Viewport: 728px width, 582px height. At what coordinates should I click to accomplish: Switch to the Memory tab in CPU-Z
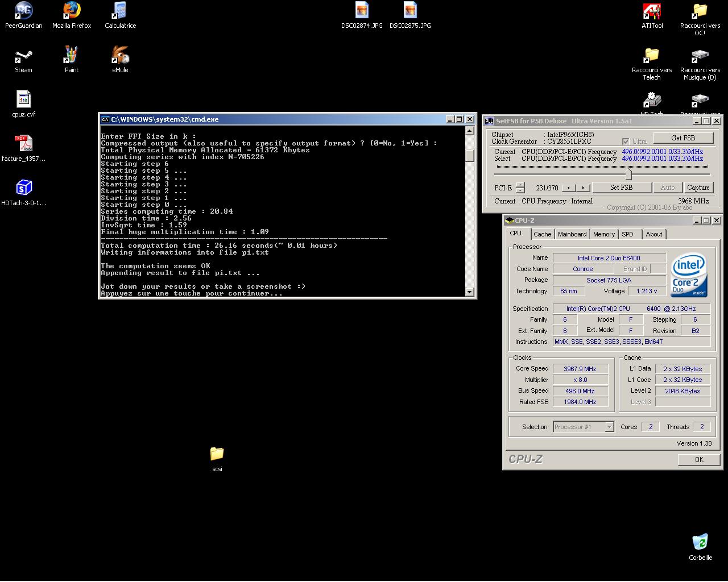click(x=604, y=234)
